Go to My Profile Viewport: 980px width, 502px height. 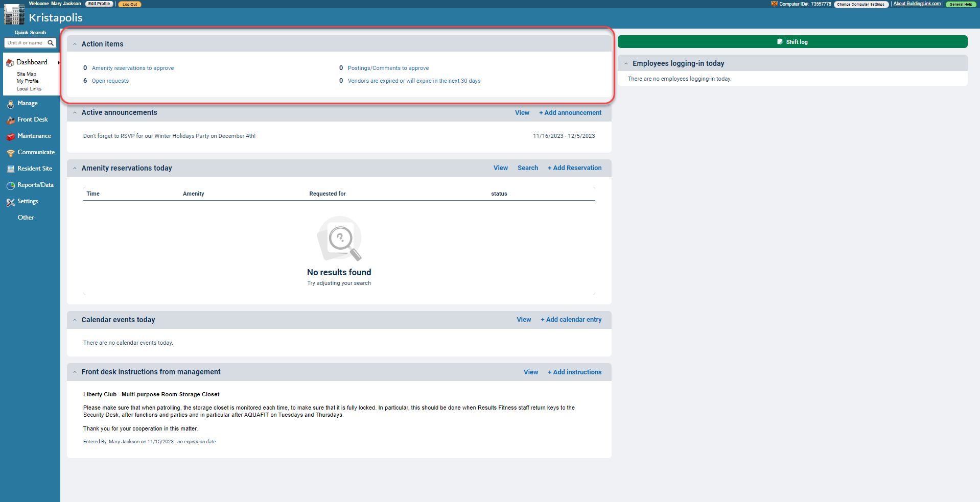(x=27, y=81)
